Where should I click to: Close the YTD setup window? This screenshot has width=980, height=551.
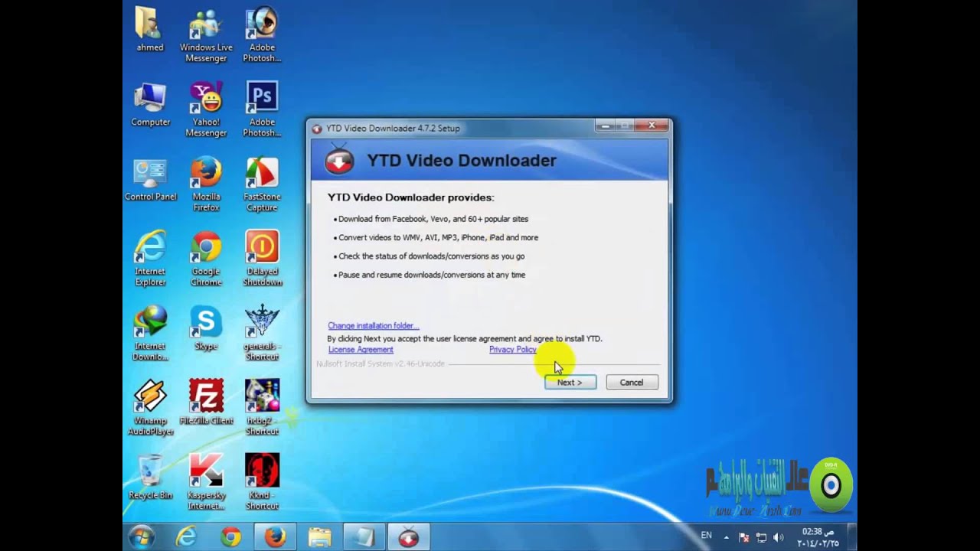(x=652, y=126)
